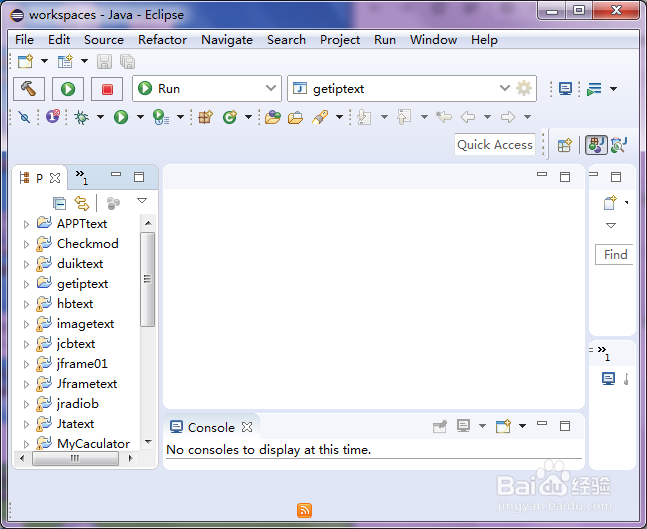Screen dimensions: 647x529
Task: Click the New Java Package icon
Action: pos(205,117)
